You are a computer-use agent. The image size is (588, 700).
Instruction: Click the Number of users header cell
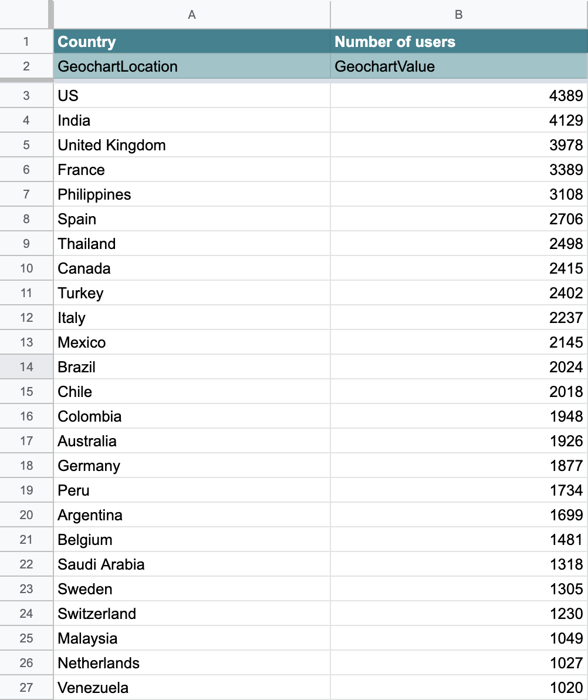(x=459, y=42)
